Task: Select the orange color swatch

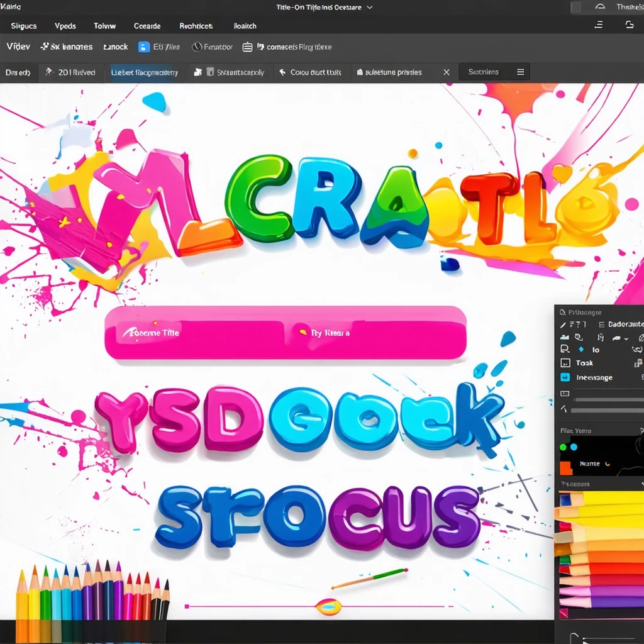Action: pos(565,467)
